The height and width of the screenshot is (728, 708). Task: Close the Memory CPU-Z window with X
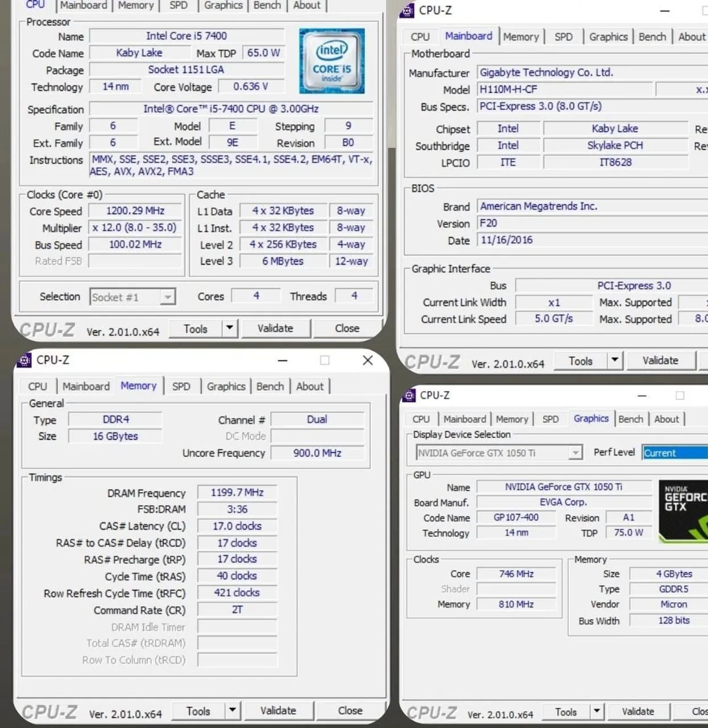(368, 361)
